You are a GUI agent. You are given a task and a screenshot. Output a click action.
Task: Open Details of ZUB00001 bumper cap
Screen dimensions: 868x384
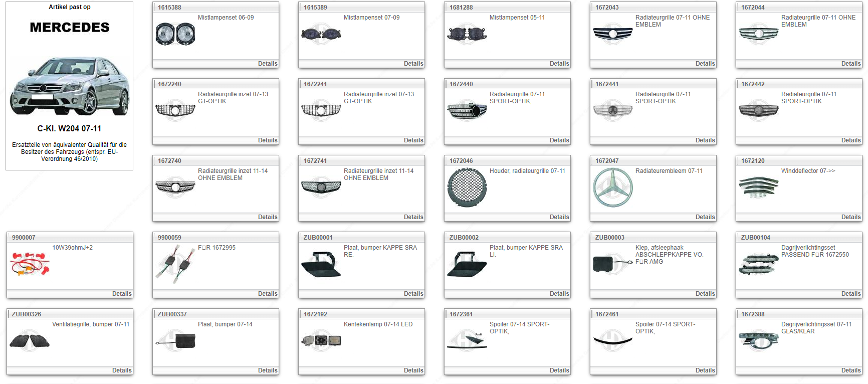coord(413,294)
